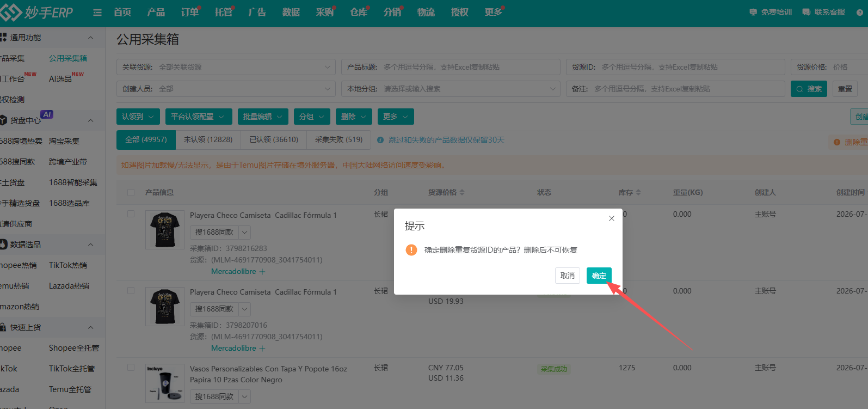The width and height of the screenshot is (868, 409).
Task: Open the 更多 top menu
Action: 494,12
